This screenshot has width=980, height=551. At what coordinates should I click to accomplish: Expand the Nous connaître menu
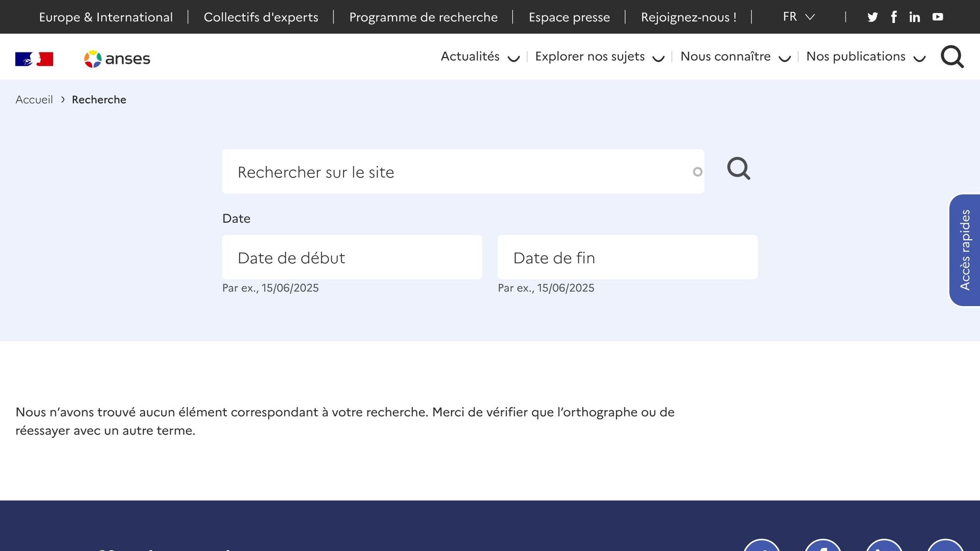[x=735, y=56]
